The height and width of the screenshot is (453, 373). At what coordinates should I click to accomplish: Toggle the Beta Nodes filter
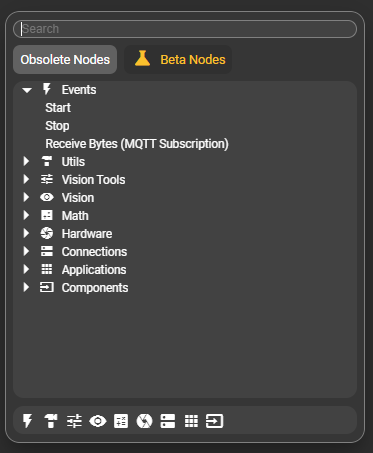point(178,60)
